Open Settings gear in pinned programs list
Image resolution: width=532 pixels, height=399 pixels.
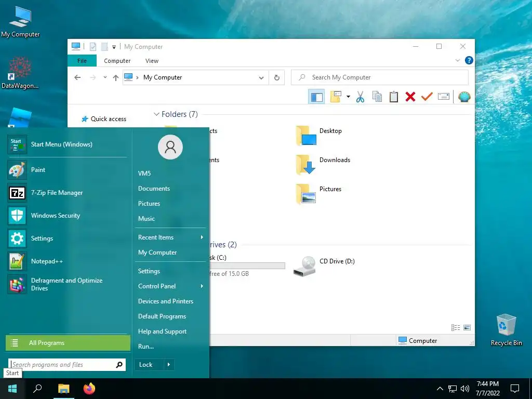(17, 238)
